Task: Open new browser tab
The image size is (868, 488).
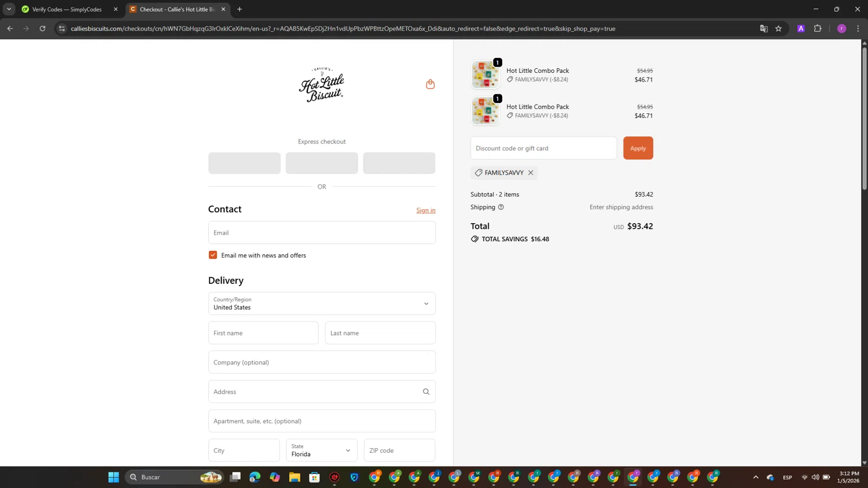Action: point(240,9)
